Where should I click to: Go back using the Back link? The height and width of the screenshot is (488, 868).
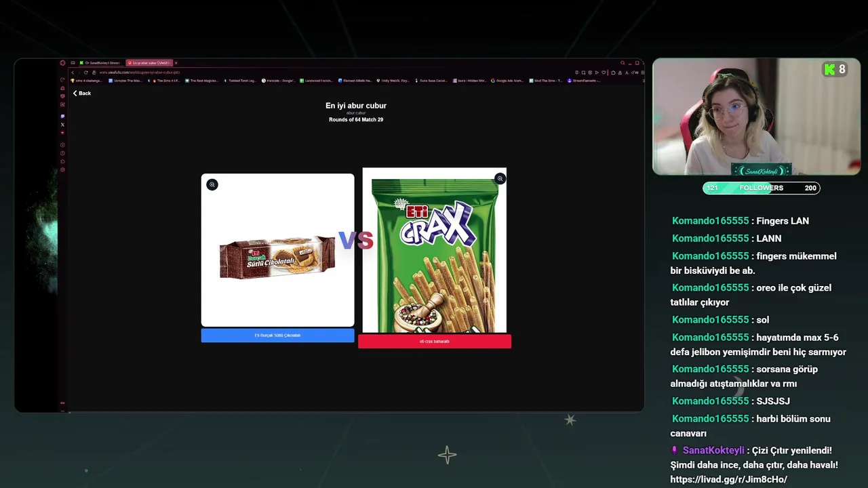(82, 93)
